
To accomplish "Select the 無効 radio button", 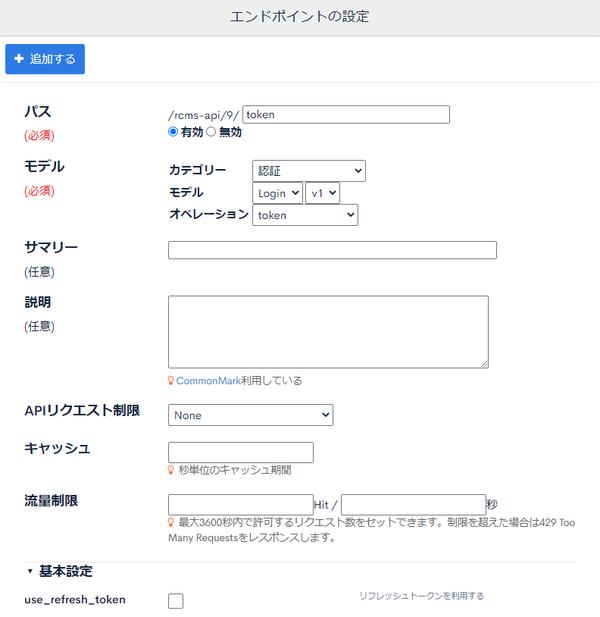I will (211, 132).
